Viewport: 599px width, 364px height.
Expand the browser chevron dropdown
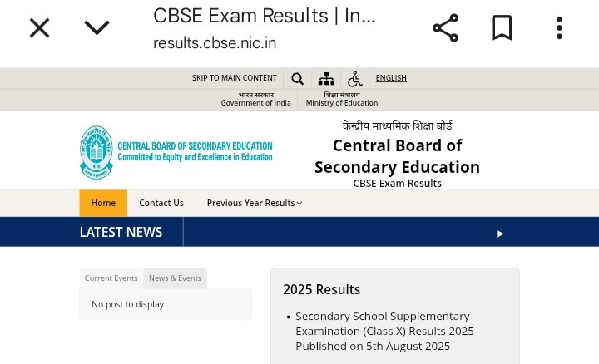point(97,28)
